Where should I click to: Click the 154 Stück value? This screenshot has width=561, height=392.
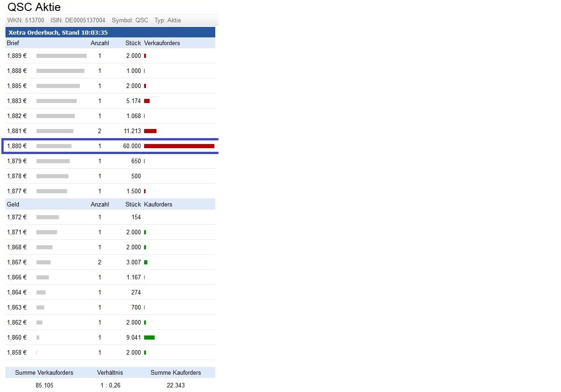(x=136, y=217)
